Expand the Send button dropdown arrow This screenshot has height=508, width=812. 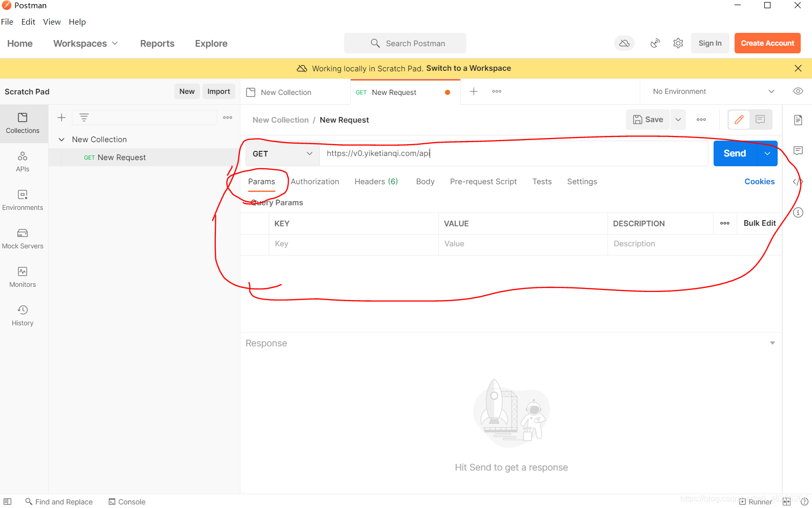point(767,153)
